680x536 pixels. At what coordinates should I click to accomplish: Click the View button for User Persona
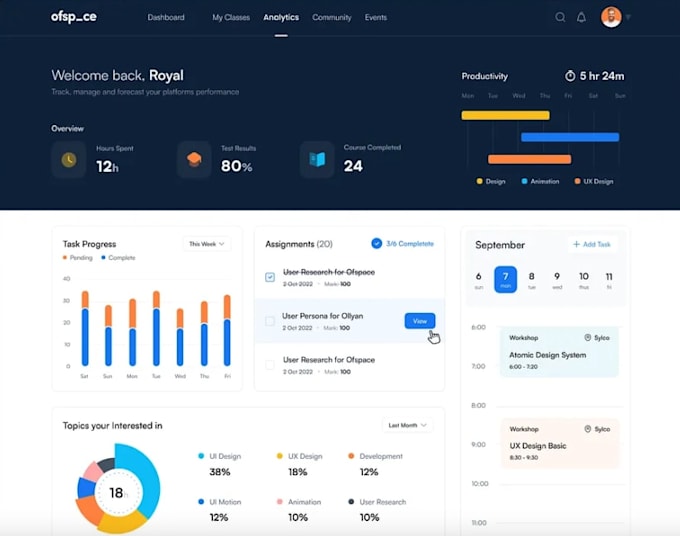tap(420, 321)
